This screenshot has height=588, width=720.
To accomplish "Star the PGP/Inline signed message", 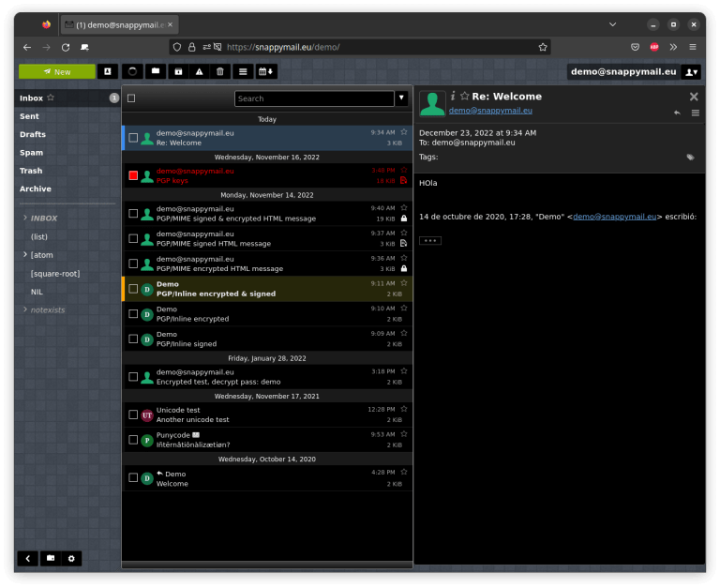I will [404, 333].
